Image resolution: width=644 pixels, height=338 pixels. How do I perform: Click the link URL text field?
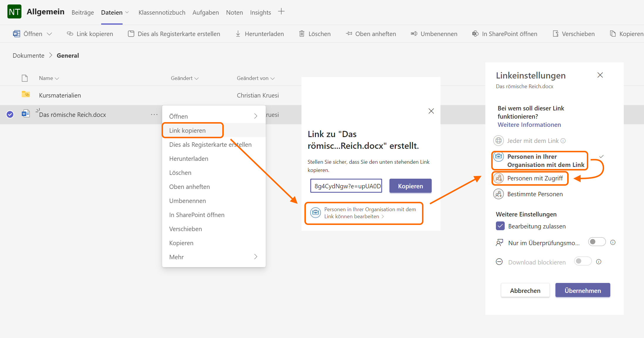point(346,186)
